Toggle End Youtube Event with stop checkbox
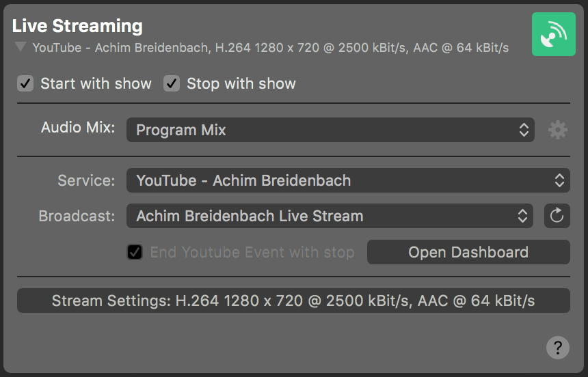Viewport: 588px width, 377px height. click(135, 252)
